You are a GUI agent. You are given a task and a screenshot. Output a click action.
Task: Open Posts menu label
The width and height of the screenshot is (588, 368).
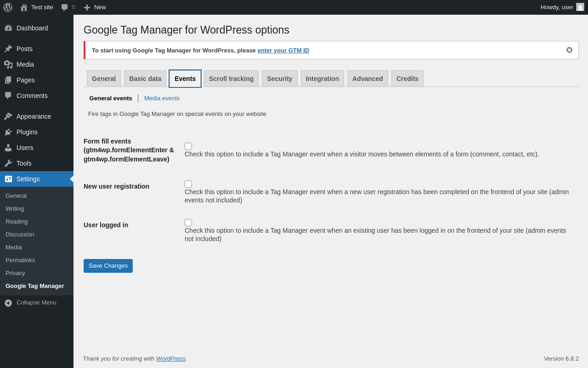pyautogui.click(x=24, y=49)
